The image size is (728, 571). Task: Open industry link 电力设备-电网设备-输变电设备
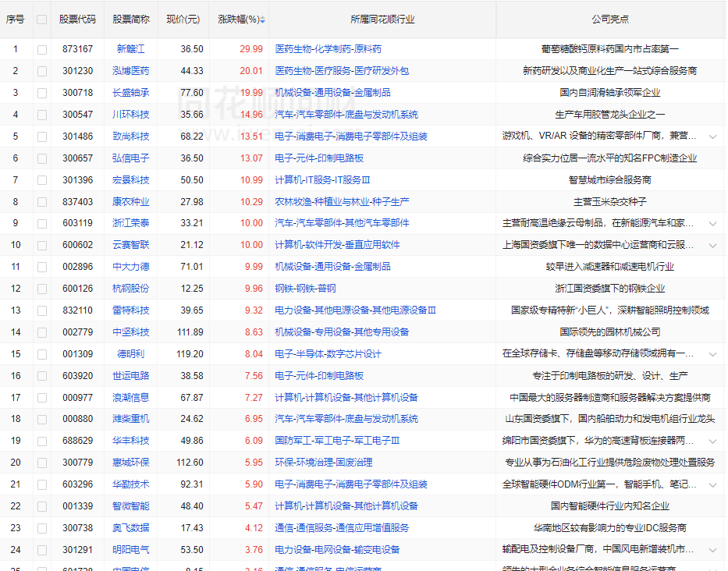tap(337, 550)
